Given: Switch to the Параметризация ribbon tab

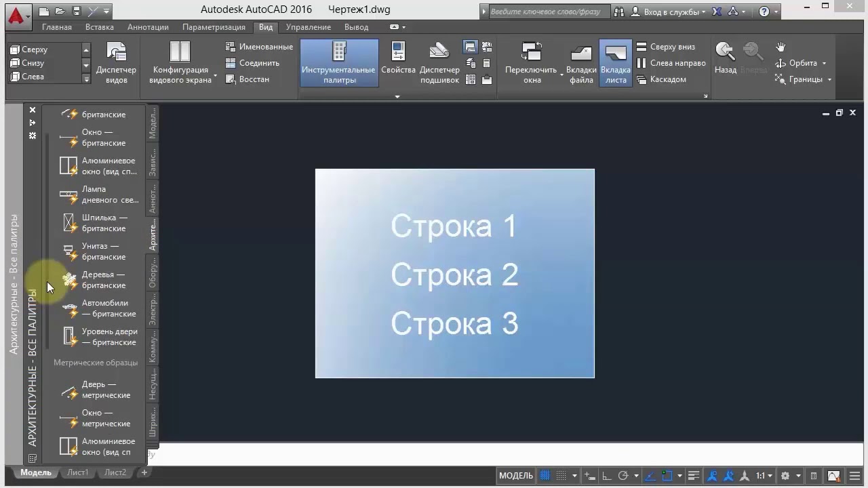Looking at the screenshot, I should [214, 27].
